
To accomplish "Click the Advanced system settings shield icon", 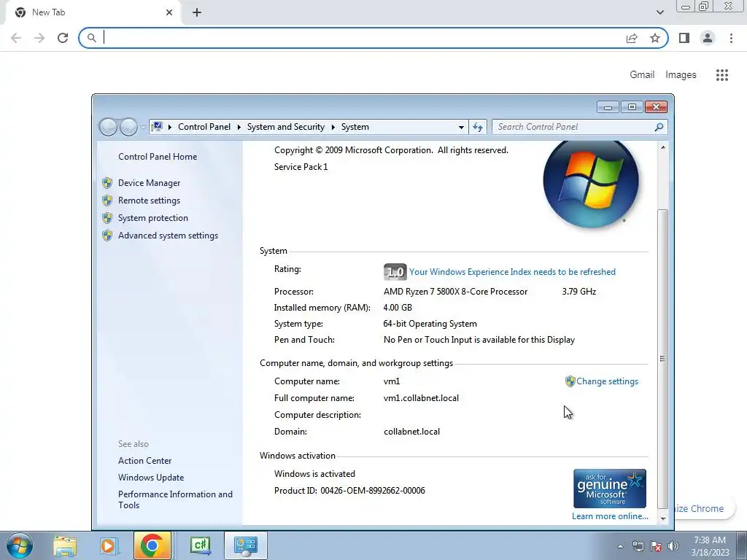I will pos(107,236).
